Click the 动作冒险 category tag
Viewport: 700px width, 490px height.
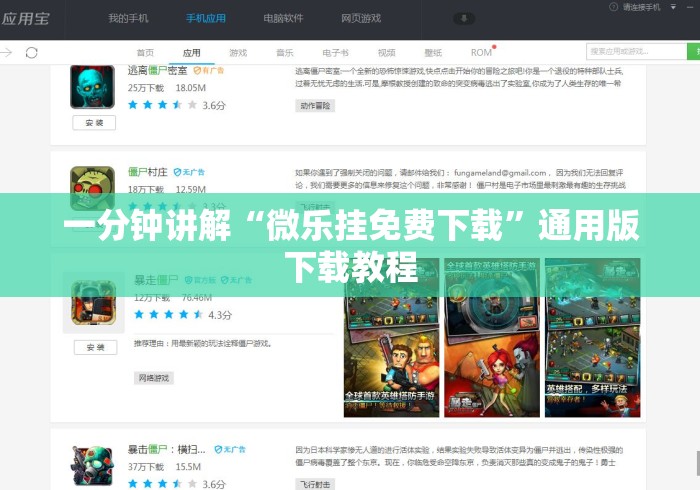point(315,106)
